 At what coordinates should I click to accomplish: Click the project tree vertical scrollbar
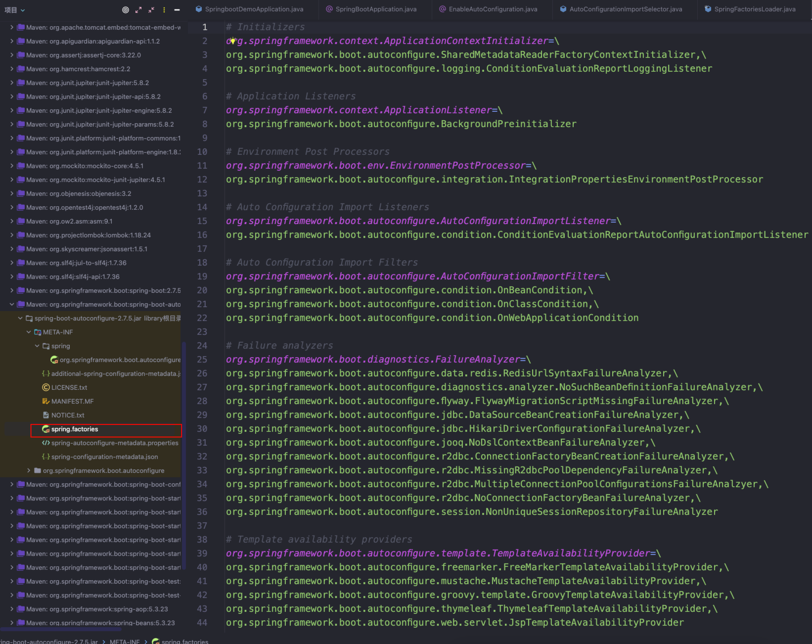[x=184, y=455]
